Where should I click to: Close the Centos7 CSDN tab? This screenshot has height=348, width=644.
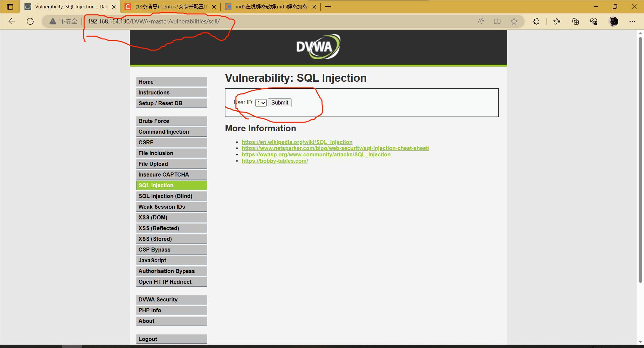(214, 7)
